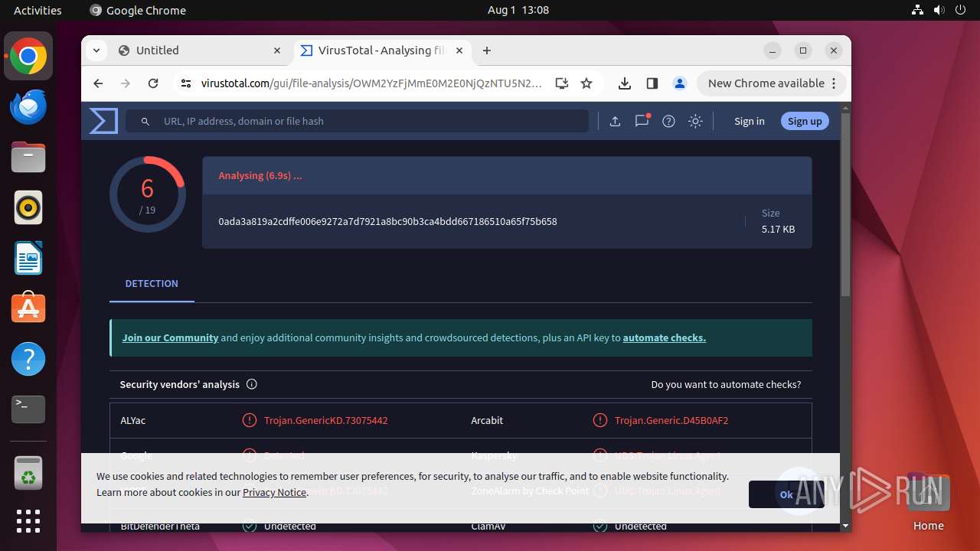Bookmark this page with the star
980x551 pixels.
click(586, 83)
